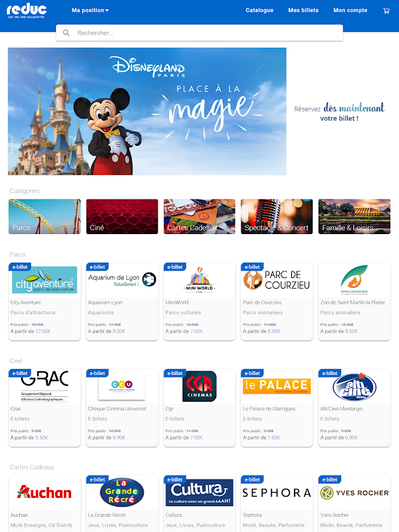399x532 pixels.
Task: Click the Cultura logo
Action: click(x=199, y=493)
